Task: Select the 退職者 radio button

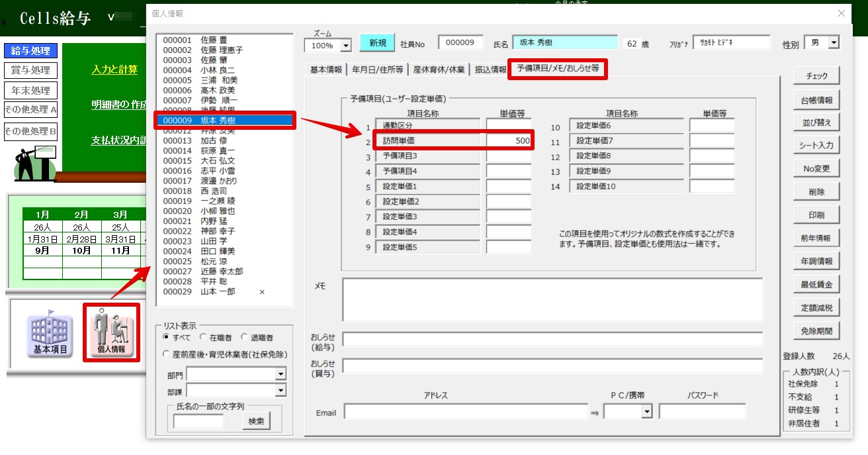Action: point(245,338)
